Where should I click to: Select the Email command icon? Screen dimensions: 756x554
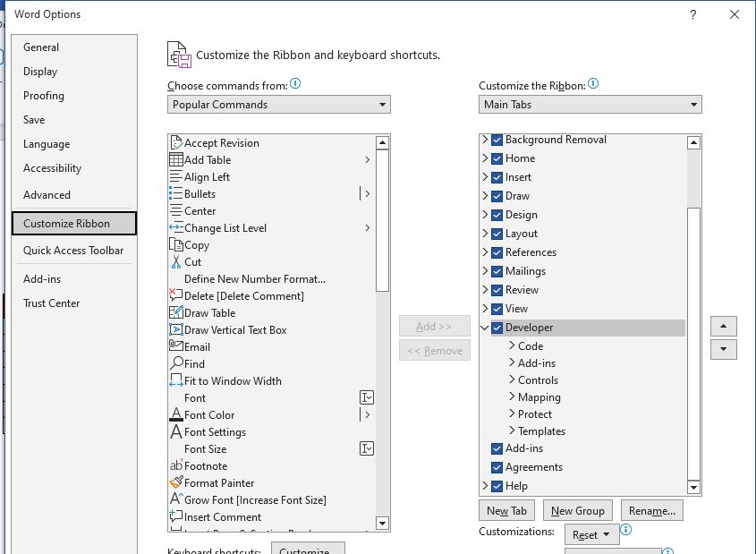point(176,347)
